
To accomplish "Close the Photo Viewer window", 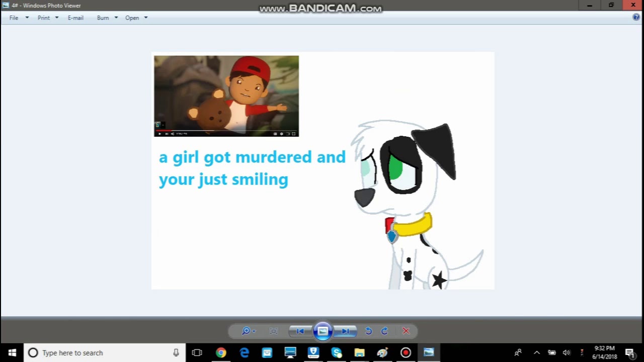I will pyautogui.click(x=633, y=5).
